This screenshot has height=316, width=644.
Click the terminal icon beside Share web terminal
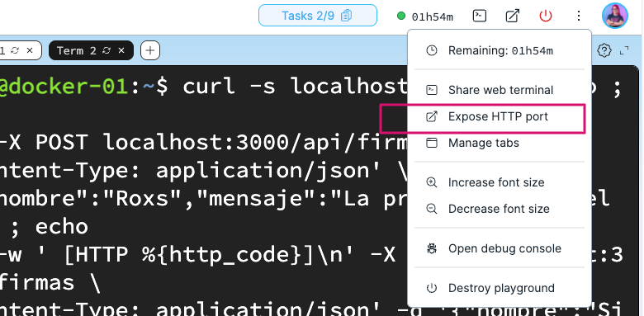tap(431, 90)
